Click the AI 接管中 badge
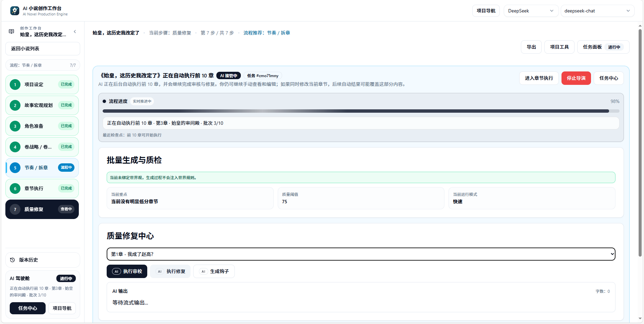 (229, 75)
